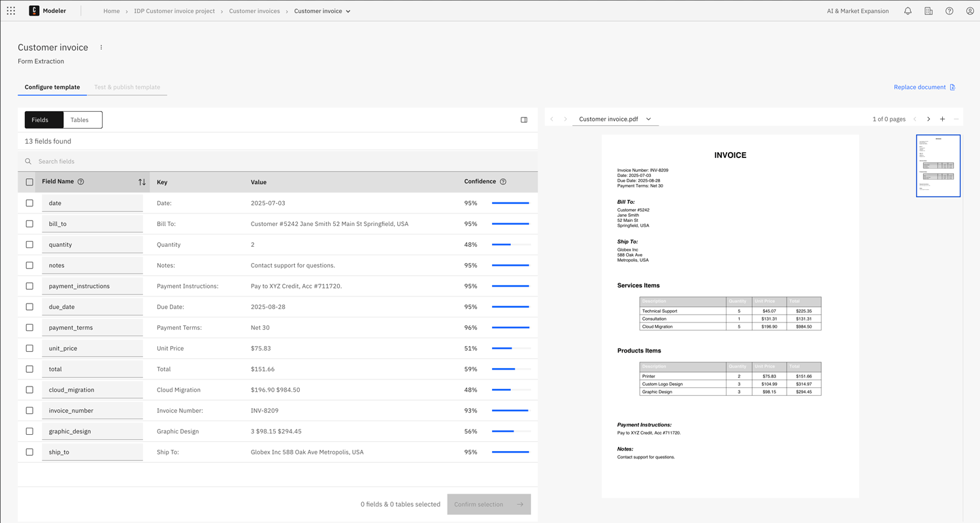This screenshot has height=523, width=980.
Task: Open the three-dot menu beside Customer invoice title
Action: click(x=101, y=48)
